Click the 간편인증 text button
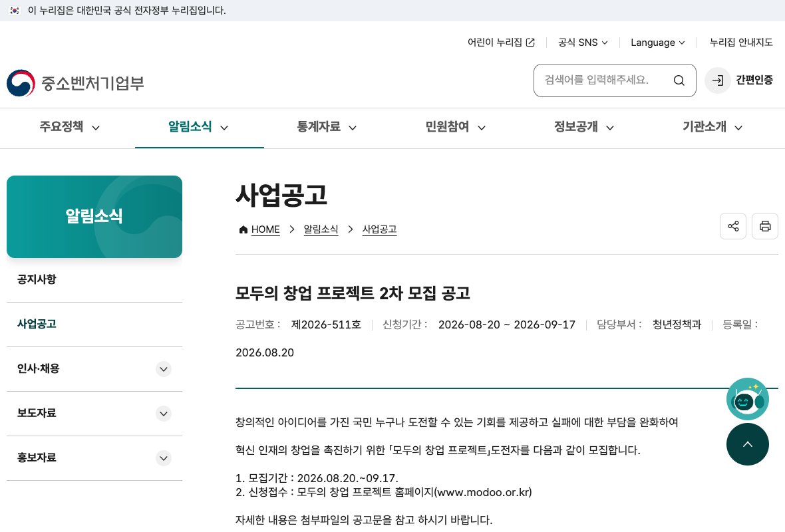The height and width of the screenshot is (532, 785). 754,80
